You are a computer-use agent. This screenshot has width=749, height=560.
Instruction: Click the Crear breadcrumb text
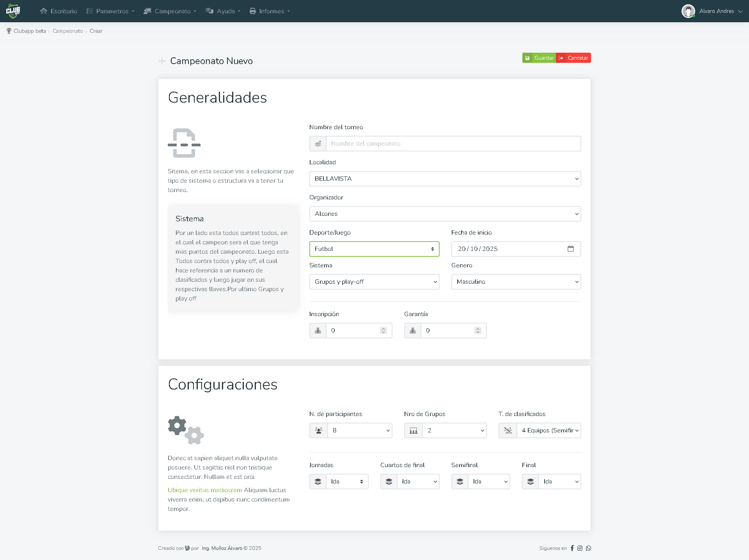pyautogui.click(x=96, y=31)
